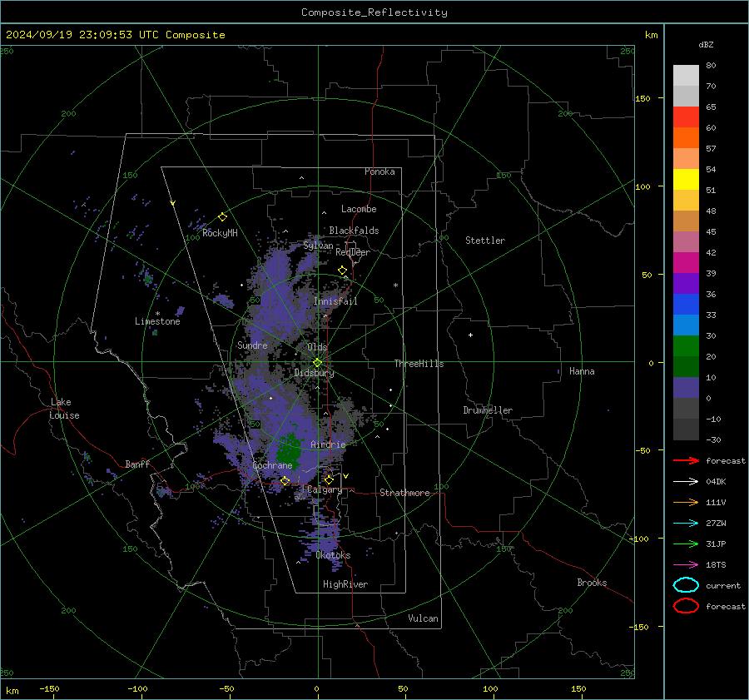Click the cyan 'current' ellipse icon

tap(686, 585)
